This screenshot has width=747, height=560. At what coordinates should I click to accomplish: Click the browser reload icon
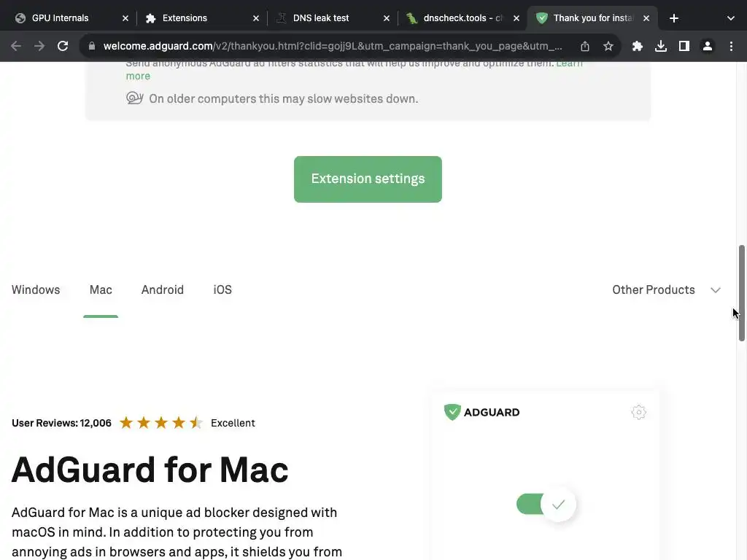click(x=63, y=46)
